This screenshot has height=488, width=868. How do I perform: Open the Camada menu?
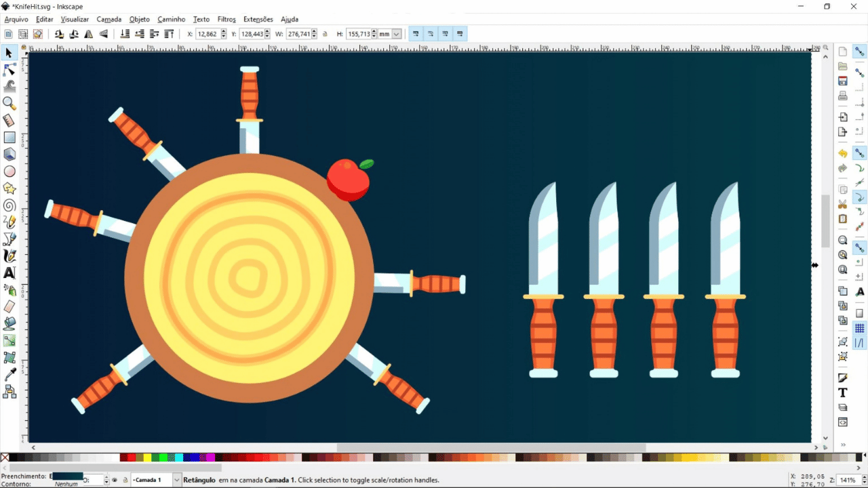point(108,20)
